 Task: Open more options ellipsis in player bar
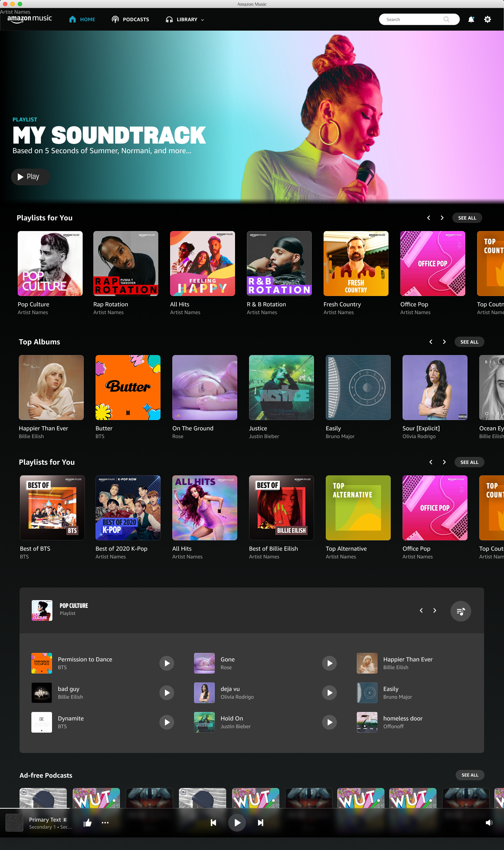coord(105,823)
